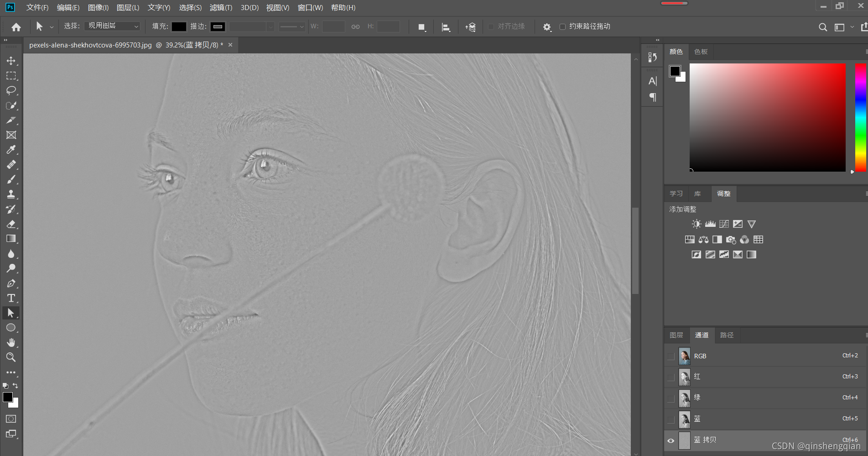Open the 选择 现用图层 dropdown
This screenshot has width=868, height=456.
(112, 26)
